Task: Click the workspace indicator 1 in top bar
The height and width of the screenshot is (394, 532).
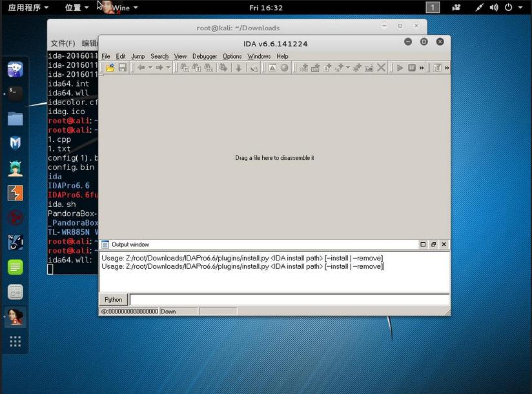Action: (433, 8)
